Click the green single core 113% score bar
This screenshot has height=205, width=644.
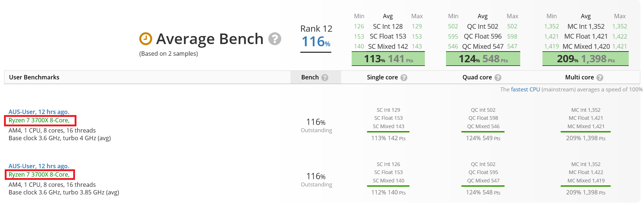[x=388, y=59]
